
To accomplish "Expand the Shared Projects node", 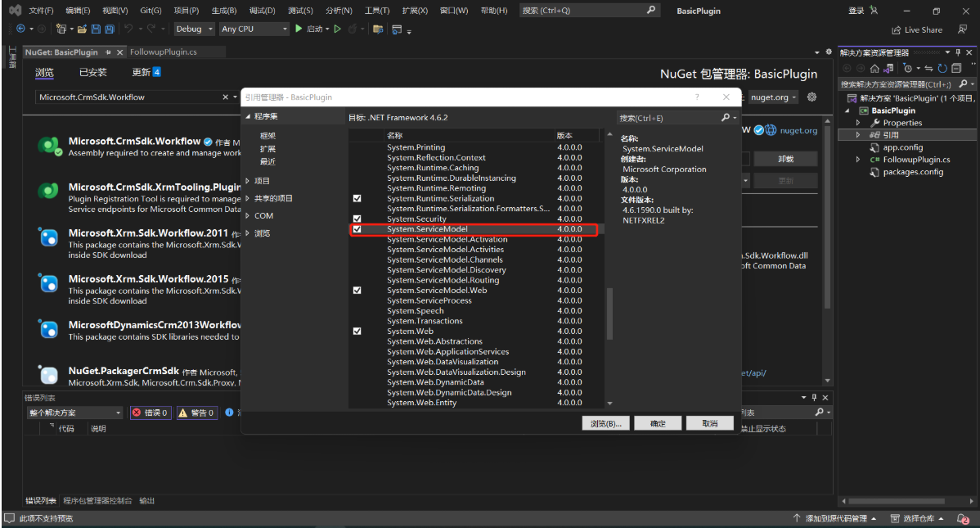I will click(248, 198).
